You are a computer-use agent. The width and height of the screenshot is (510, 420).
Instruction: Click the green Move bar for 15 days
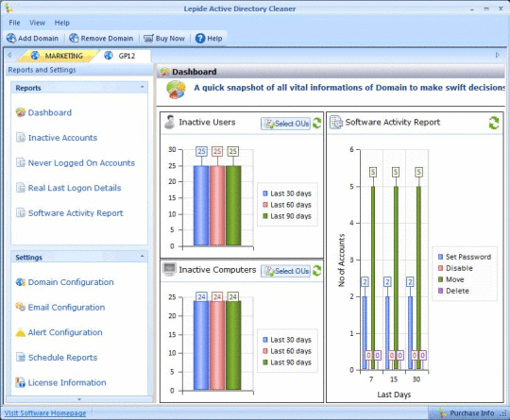click(x=396, y=277)
